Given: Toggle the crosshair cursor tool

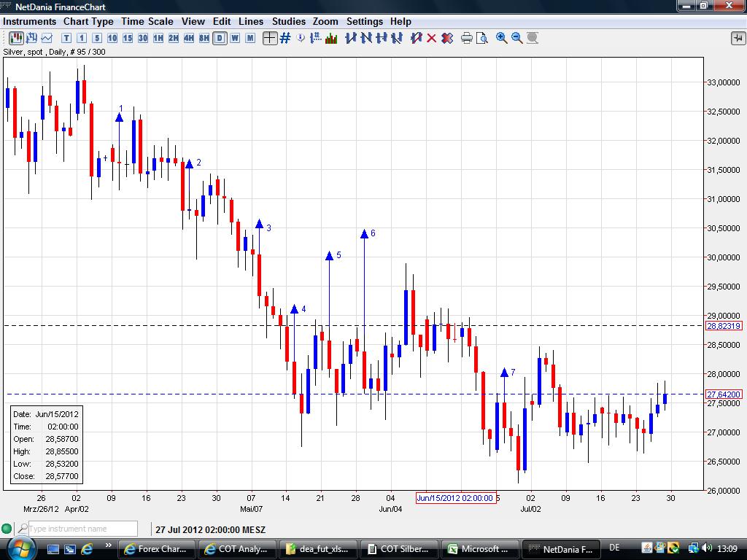Looking at the screenshot, I should point(270,38).
